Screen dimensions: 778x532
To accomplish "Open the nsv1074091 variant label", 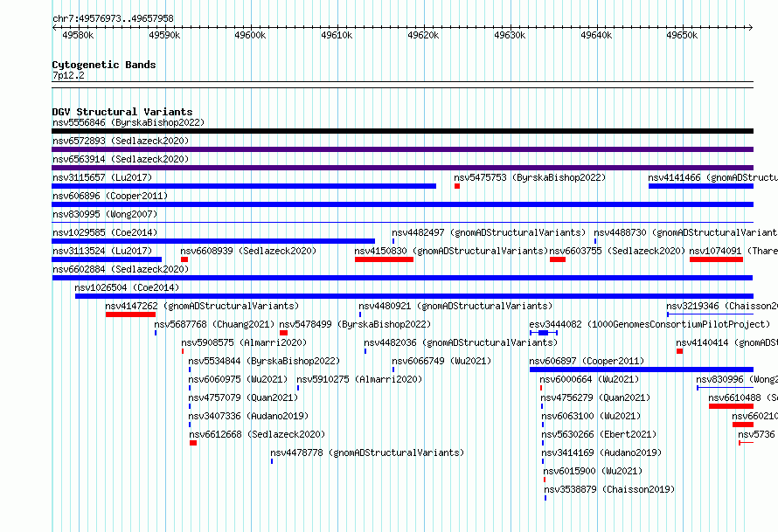I will [733, 251].
